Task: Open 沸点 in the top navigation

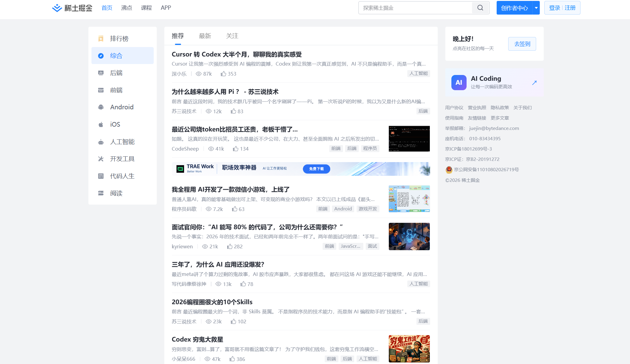Action: (127, 8)
